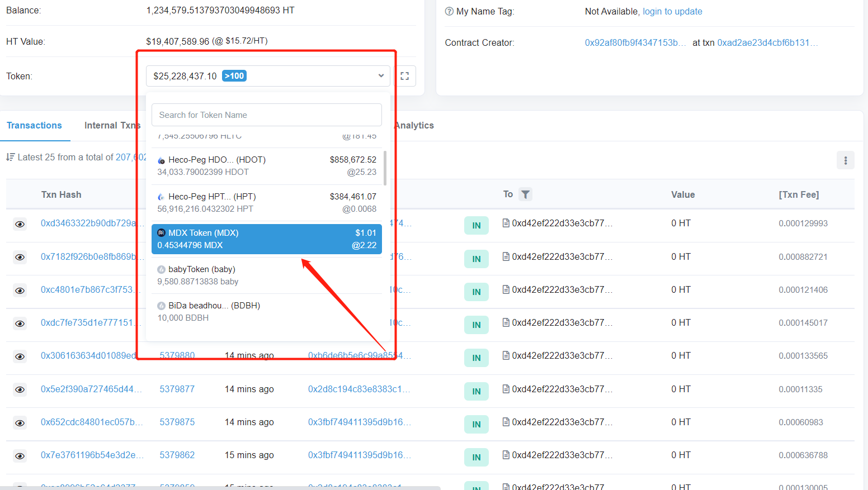Click the Value column header
Viewport: 868px width, 490px height.
coord(683,194)
